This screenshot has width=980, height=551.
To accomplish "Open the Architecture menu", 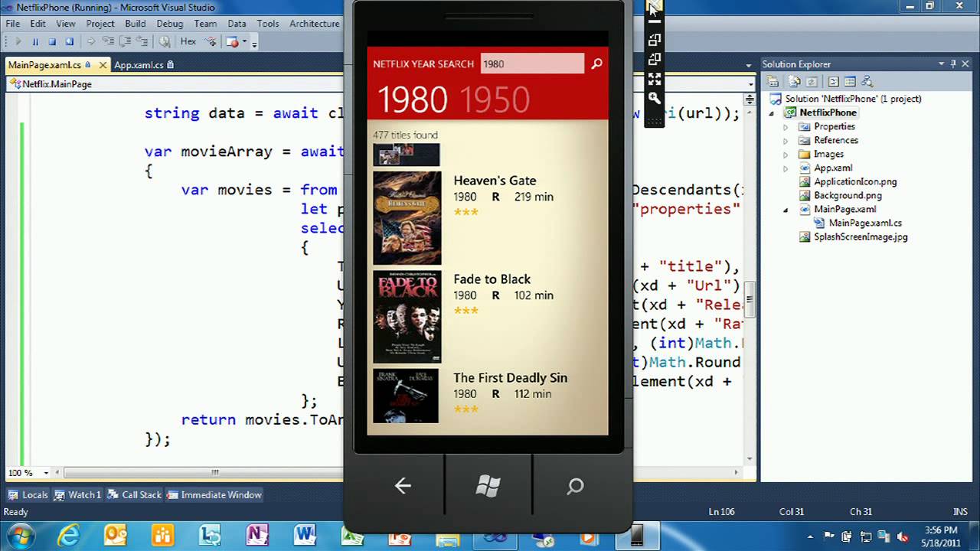I will click(314, 24).
